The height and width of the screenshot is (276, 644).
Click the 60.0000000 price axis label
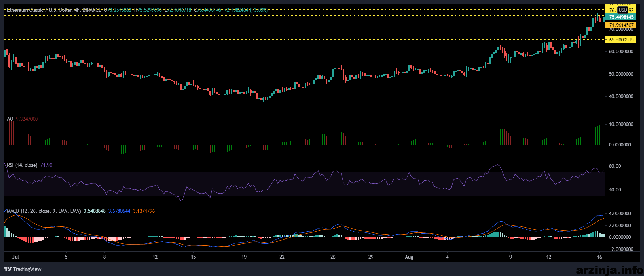tap(621, 51)
